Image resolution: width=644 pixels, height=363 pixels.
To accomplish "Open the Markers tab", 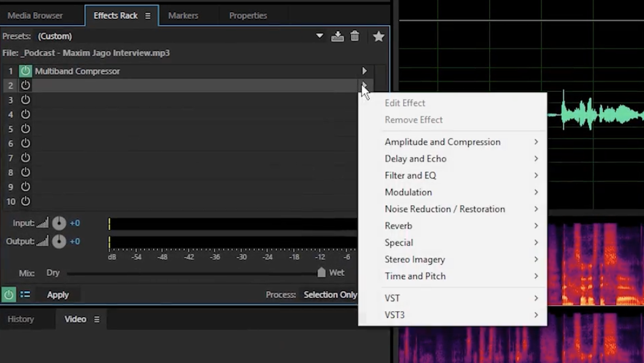I will [x=183, y=15].
